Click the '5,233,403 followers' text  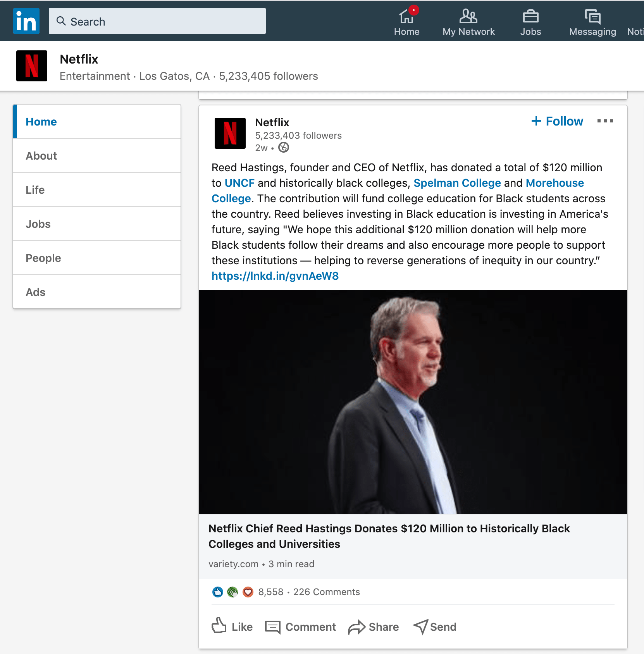point(298,136)
